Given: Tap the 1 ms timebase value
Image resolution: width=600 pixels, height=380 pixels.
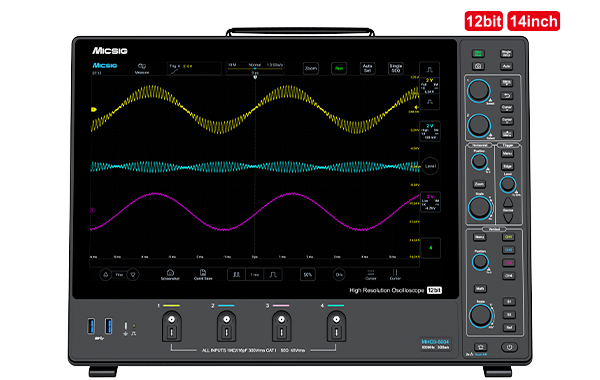Looking at the screenshot, I should point(254,274).
